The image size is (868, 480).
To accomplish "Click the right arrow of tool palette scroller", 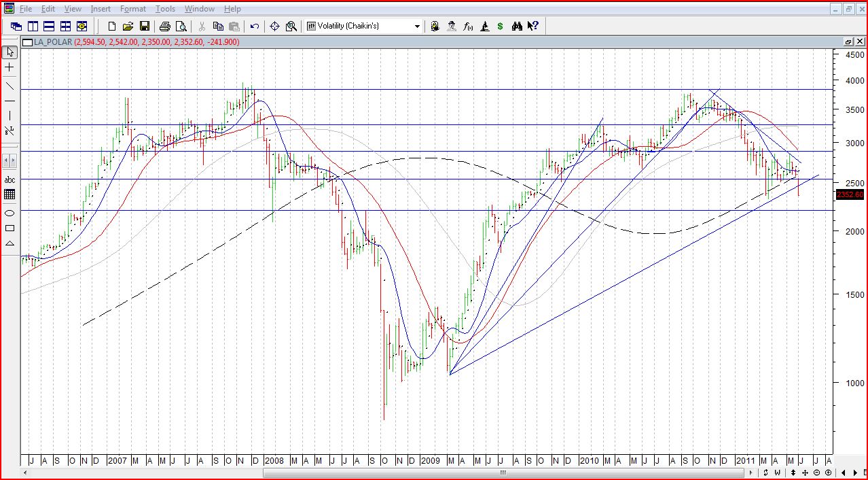I will pyautogui.click(x=14, y=161).
